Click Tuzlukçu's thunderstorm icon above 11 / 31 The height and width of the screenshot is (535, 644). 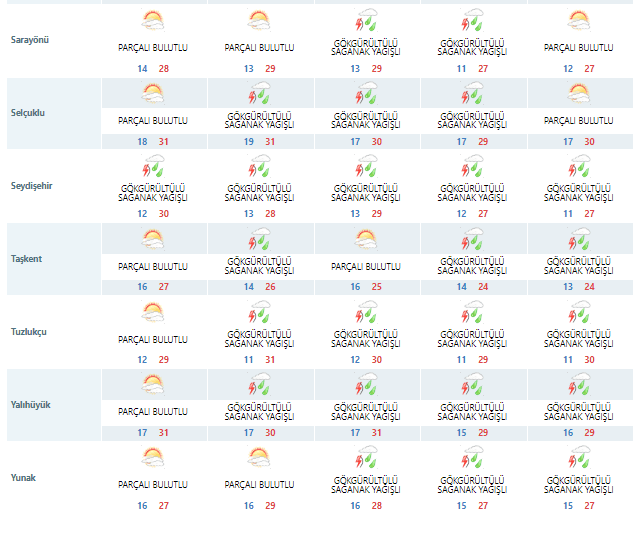(x=259, y=313)
